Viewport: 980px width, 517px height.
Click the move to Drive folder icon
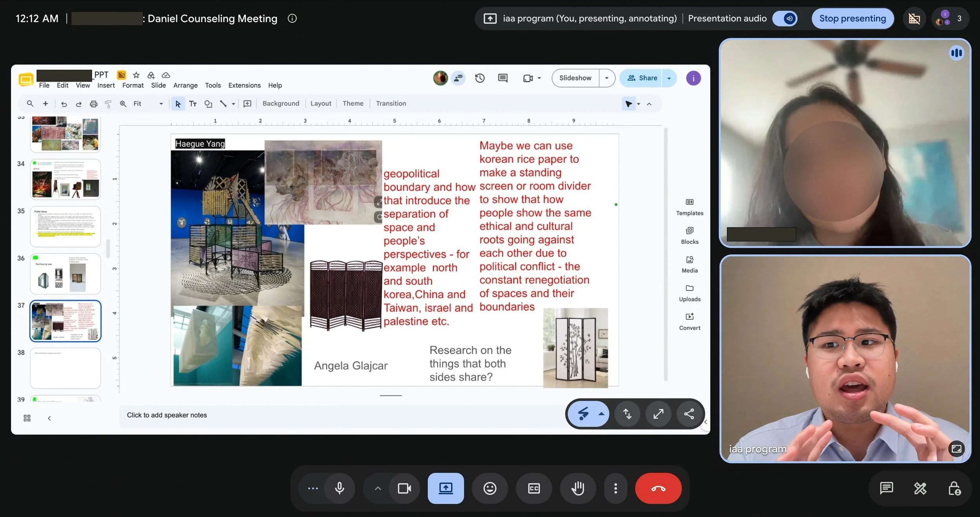pyautogui.click(x=151, y=75)
